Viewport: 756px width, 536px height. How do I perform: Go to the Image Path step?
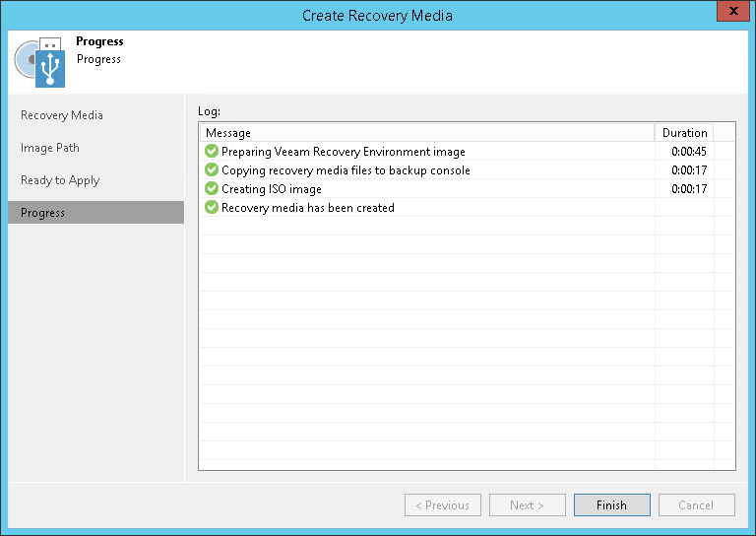click(x=50, y=148)
